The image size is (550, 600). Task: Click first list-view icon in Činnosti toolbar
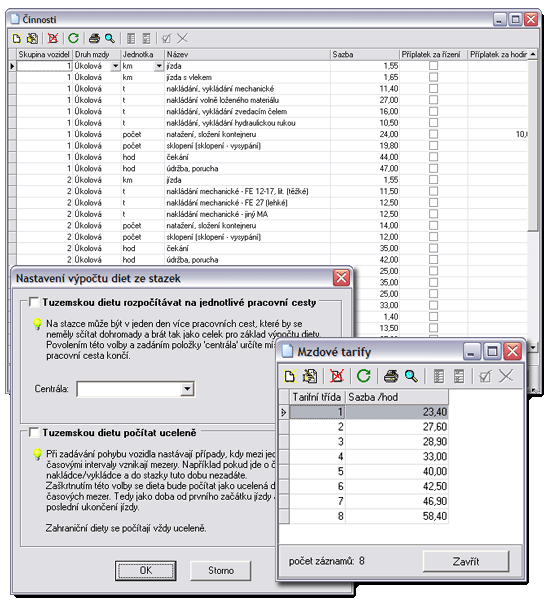pyautogui.click(x=131, y=38)
